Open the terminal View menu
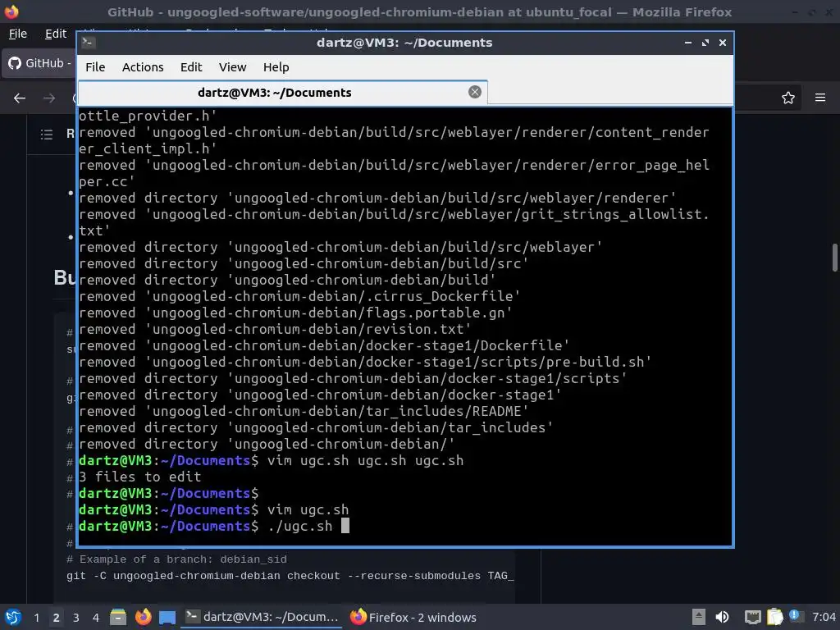 [x=232, y=67]
